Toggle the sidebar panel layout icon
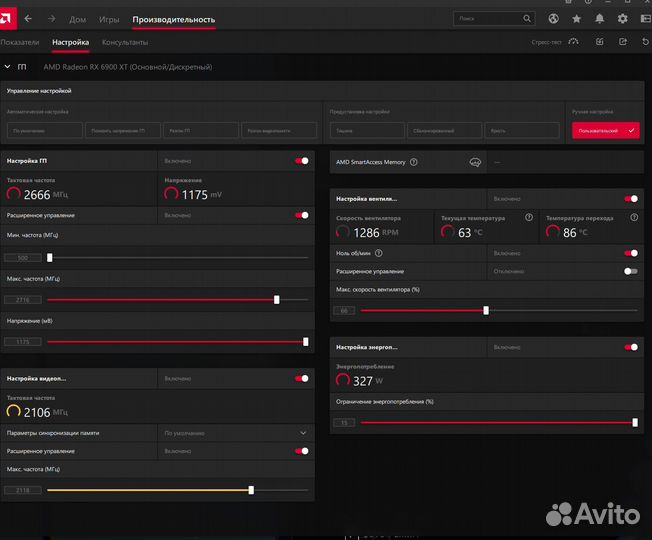 coord(646,19)
